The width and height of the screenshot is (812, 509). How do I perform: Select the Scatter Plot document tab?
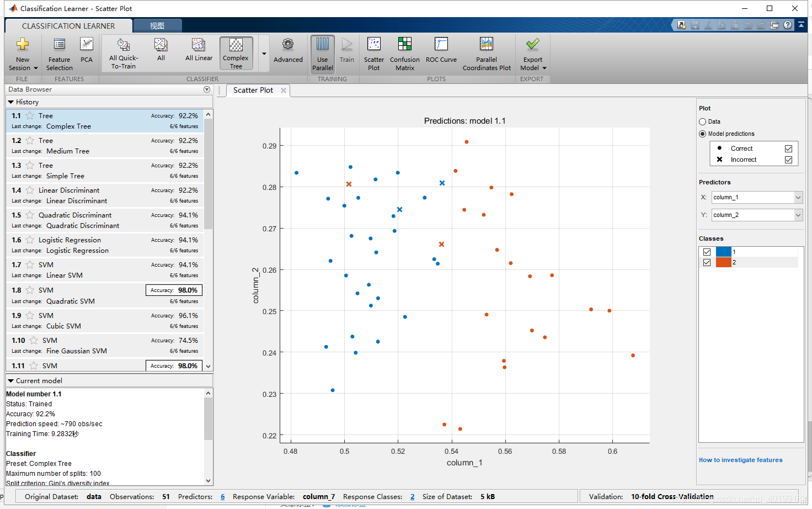[x=253, y=90]
